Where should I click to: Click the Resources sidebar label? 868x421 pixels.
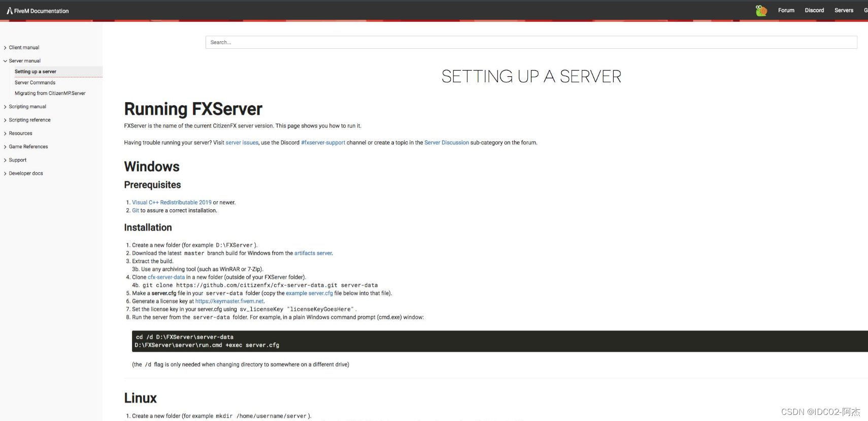click(20, 134)
